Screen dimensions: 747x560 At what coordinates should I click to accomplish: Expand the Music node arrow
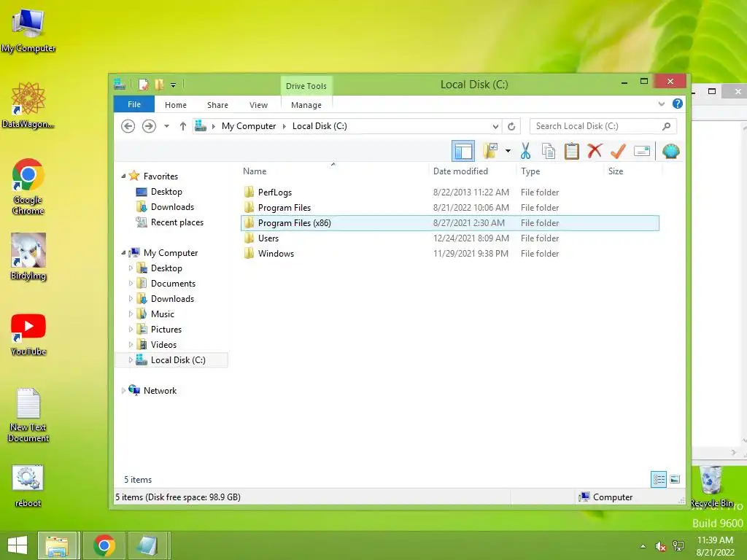point(131,314)
